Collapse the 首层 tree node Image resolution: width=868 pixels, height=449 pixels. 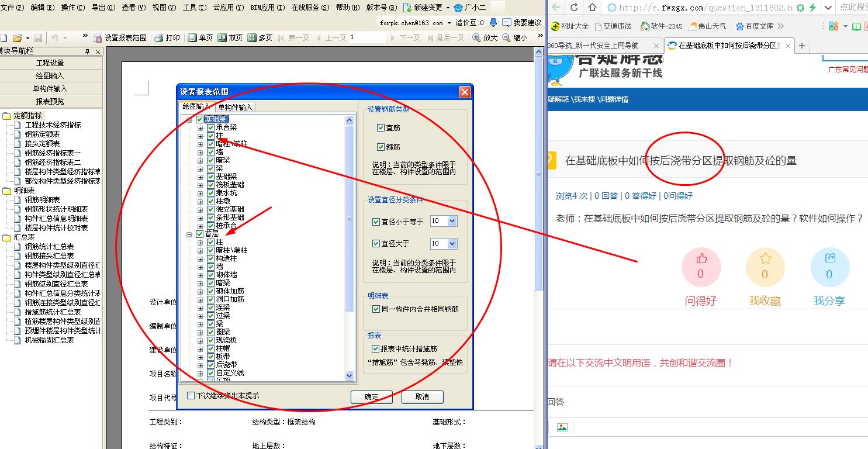point(189,234)
